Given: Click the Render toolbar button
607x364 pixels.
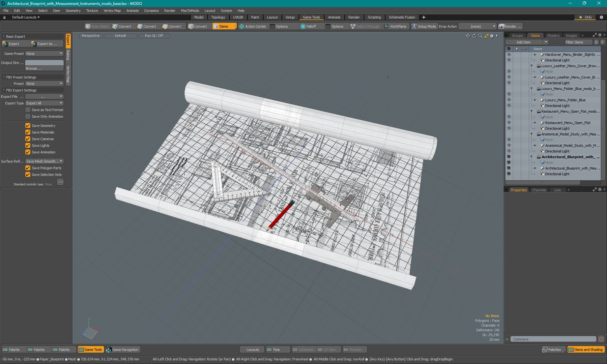Looking at the screenshot, I should (510, 26).
